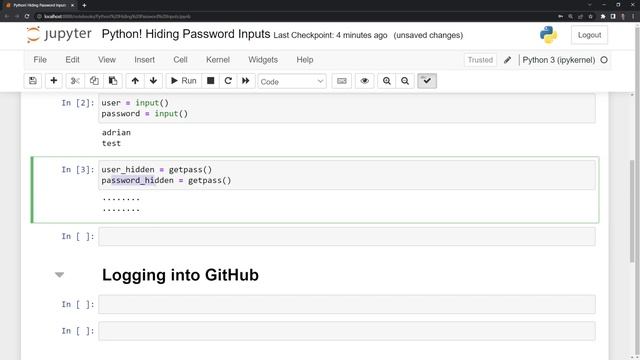The height and width of the screenshot is (360, 640).
Task: Click the empty cell below In [3]
Action: (347, 236)
